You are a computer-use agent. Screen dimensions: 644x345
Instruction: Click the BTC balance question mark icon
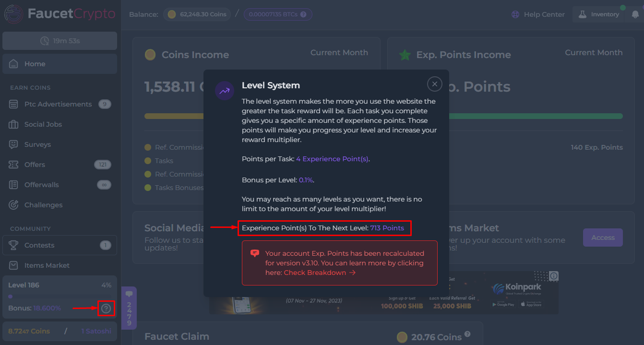pyautogui.click(x=303, y=14)
